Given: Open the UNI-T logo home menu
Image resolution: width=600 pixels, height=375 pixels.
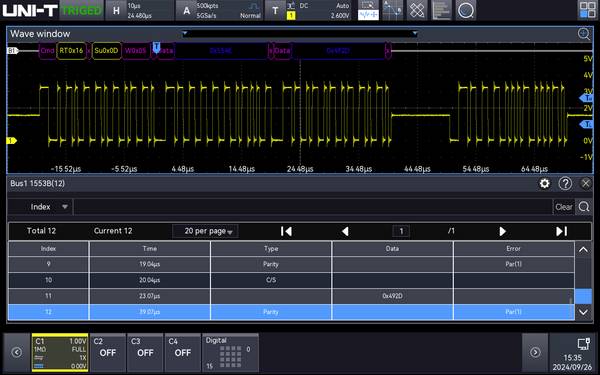Looking at the screenshot, I should tap(30, 10).
